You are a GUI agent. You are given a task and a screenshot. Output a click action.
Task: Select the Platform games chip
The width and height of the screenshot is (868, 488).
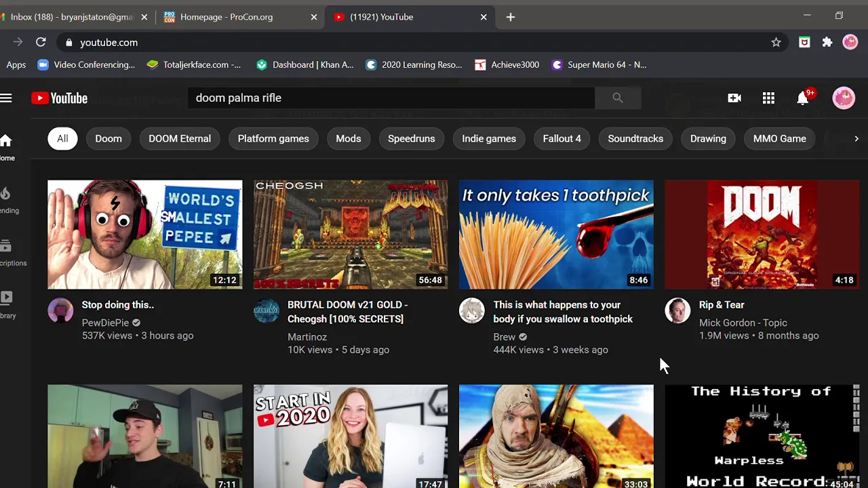tap(273, 139)
